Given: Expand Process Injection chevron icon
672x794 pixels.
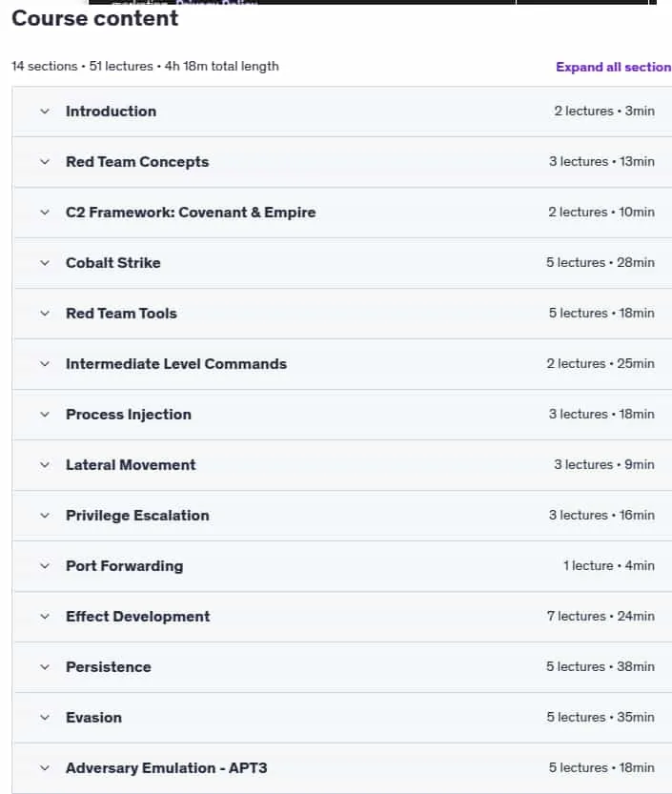Looking at the screenshot, I should tap(45, 415).
